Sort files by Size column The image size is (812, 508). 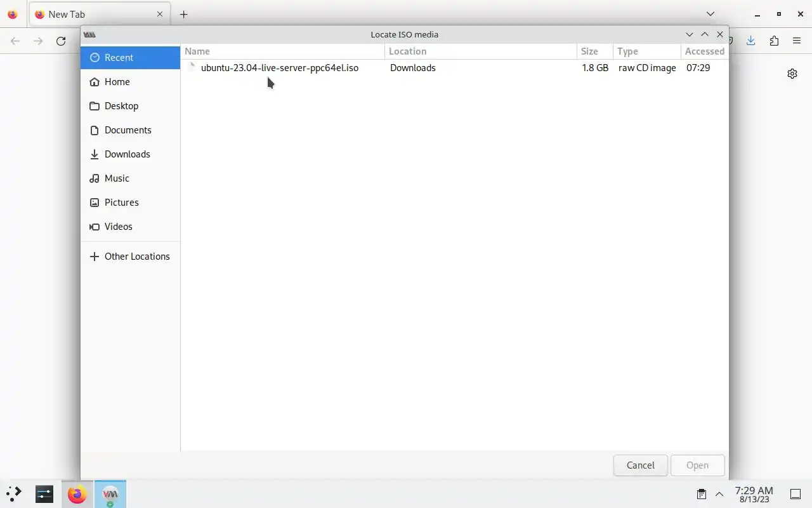pyautogui.click(x=595, y=51)
